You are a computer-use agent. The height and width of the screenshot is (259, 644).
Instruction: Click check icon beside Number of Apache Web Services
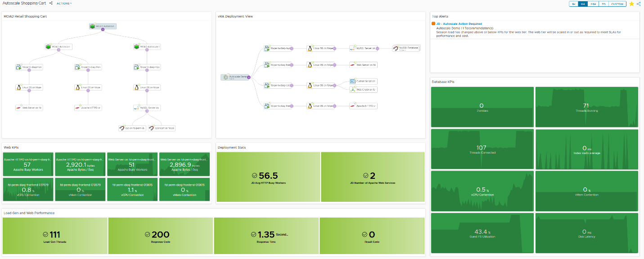click(366, 175)
